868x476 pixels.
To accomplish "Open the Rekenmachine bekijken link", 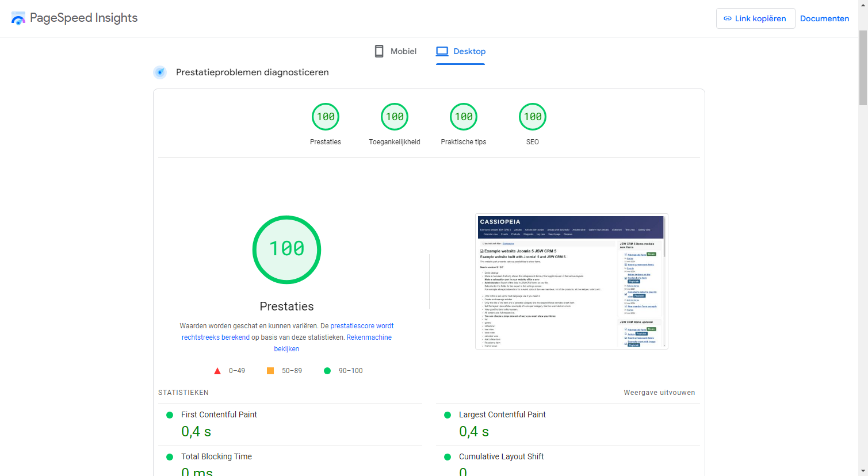I will point(369,337).
